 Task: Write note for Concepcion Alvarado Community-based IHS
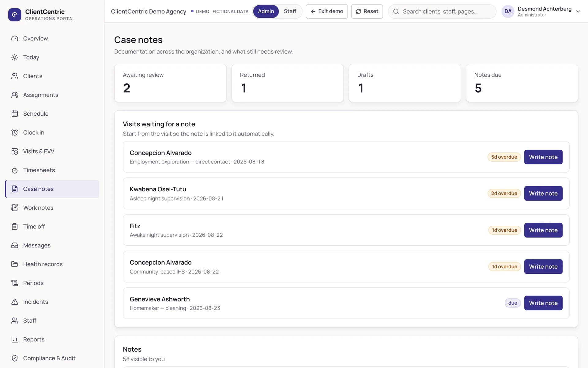tap(543, 266)
